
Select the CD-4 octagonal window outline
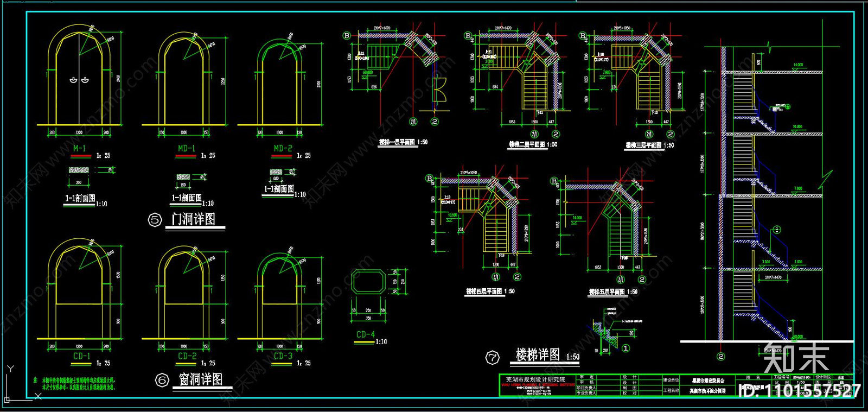tap(368, 282)
